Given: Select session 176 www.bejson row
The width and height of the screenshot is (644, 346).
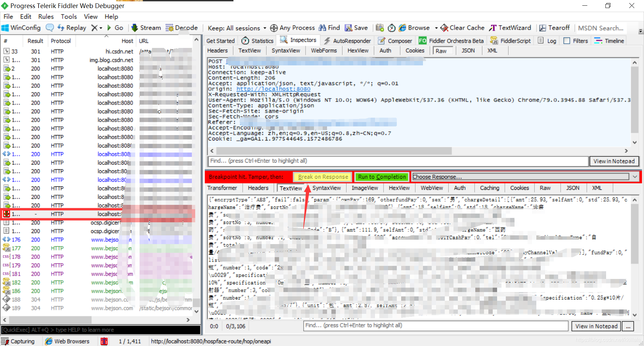Looking at the screenshot, I should point(100,240).
